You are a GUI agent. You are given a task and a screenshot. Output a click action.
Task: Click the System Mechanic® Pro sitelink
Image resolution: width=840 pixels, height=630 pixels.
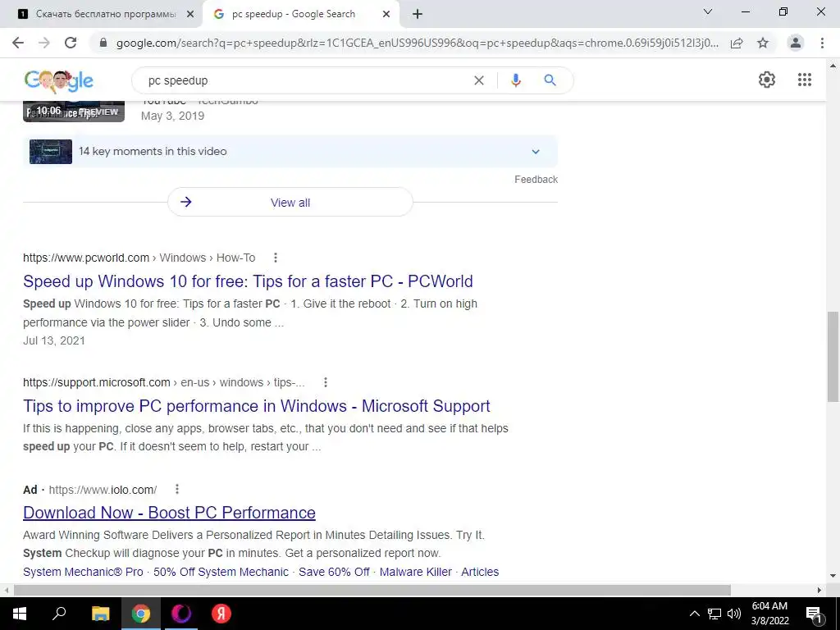[83, 572]
